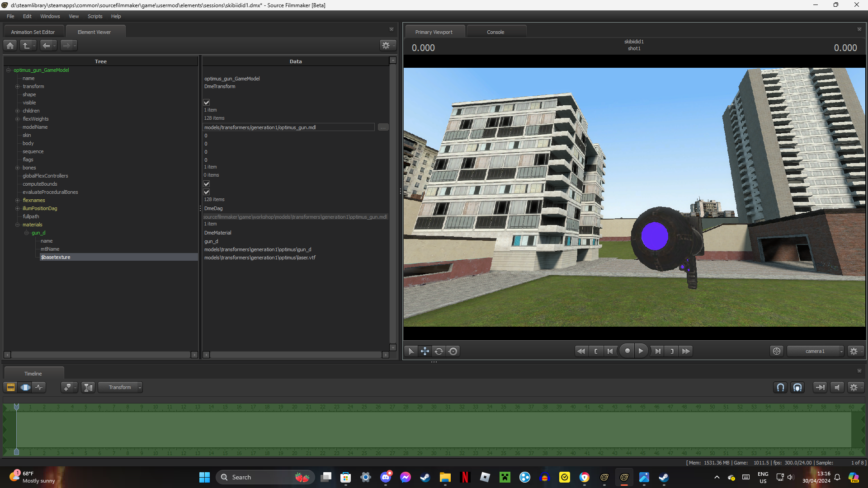
Task: Switch to the Motion Editor mode
Action: coord(25,387)
